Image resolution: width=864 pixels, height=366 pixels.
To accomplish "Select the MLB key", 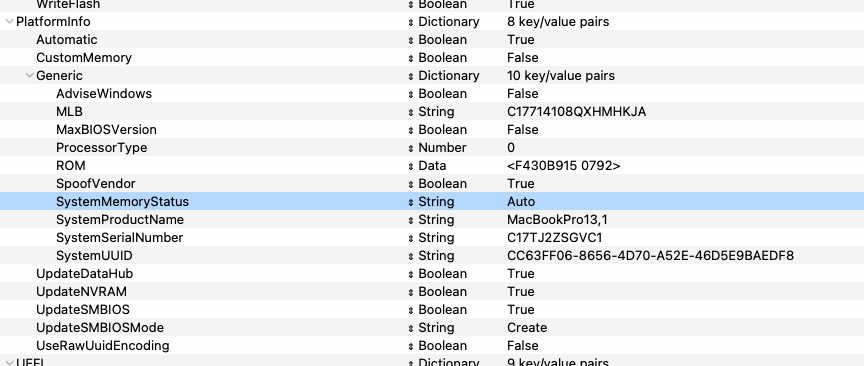I will point(69,112).
